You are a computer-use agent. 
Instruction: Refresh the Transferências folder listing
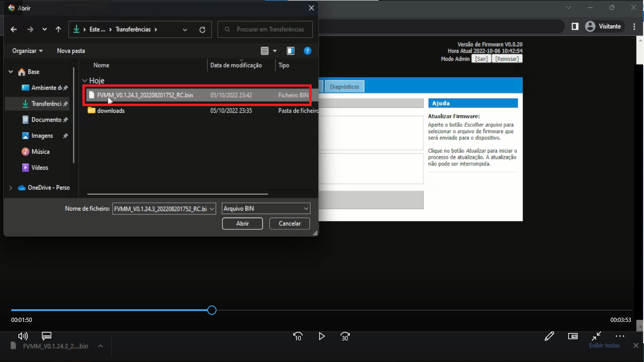[x=202, y=30]
